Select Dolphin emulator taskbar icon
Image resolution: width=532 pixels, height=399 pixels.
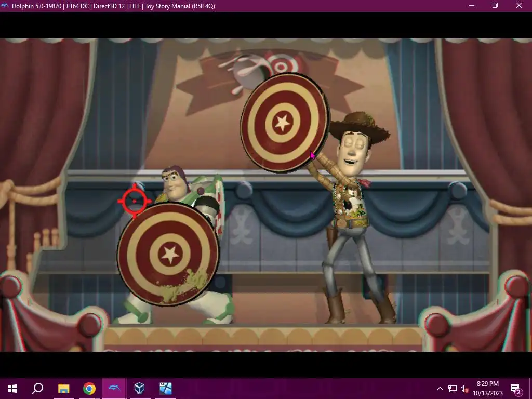pyautogui.click(x=114, y=389)
